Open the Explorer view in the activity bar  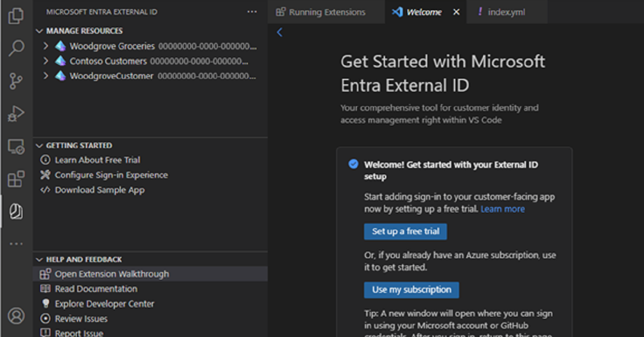(x=16, y=16)
